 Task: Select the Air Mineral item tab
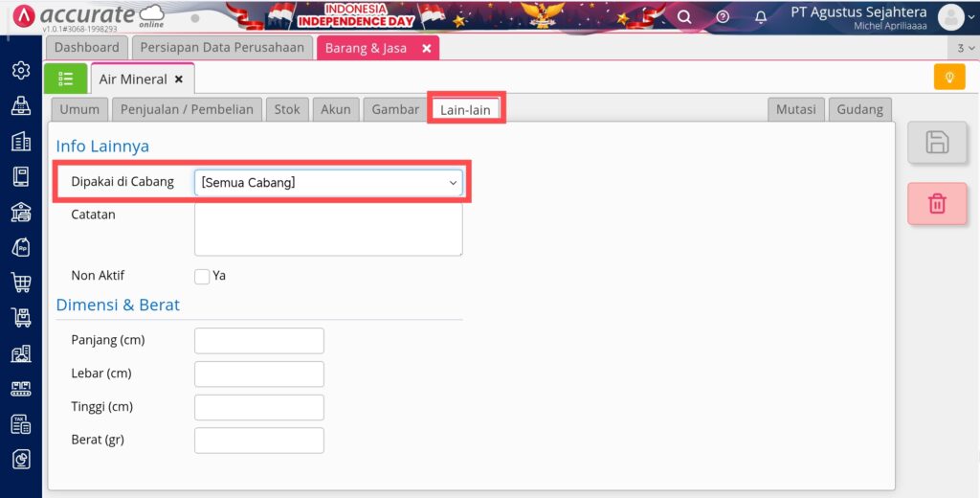click(x=133, y=79)
